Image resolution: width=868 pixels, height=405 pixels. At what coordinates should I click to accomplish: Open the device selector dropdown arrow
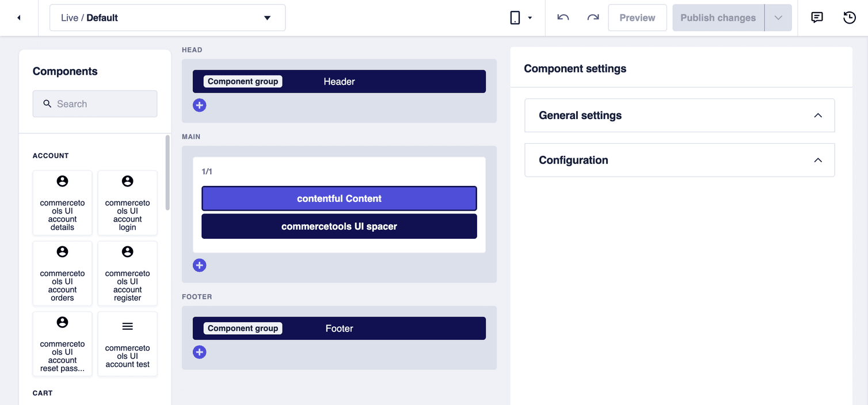click(530, 17)
